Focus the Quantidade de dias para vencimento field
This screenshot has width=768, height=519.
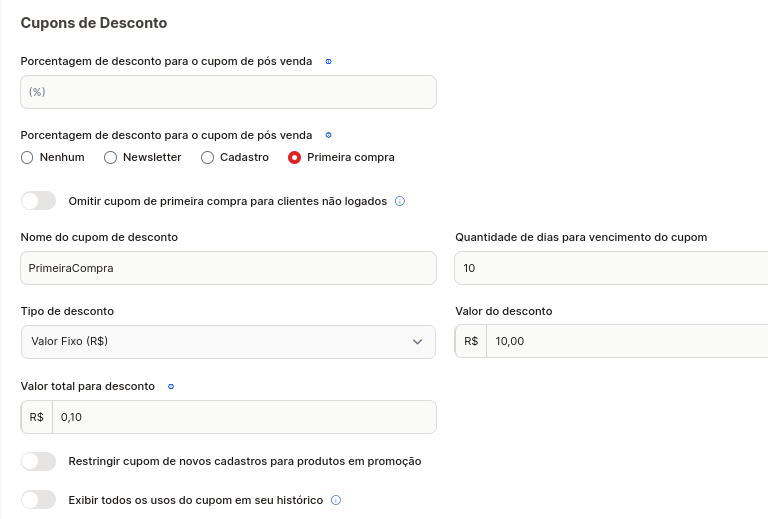pyautogui.click(x=611, y=268)
